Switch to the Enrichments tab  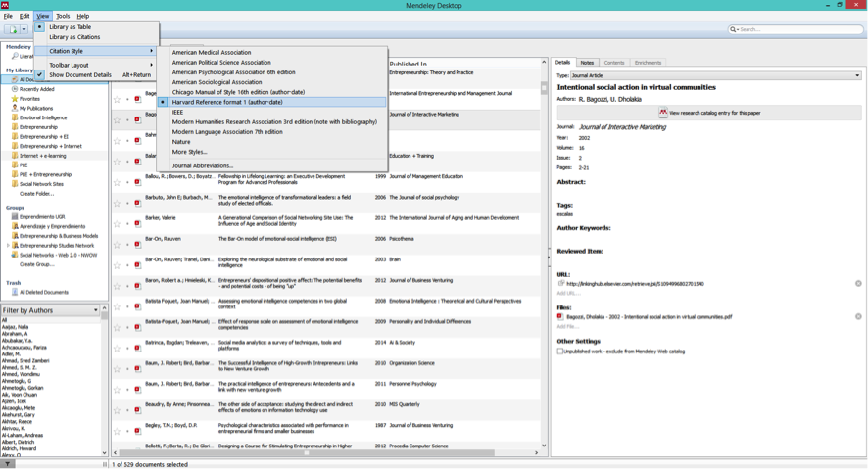click(648, 63)
